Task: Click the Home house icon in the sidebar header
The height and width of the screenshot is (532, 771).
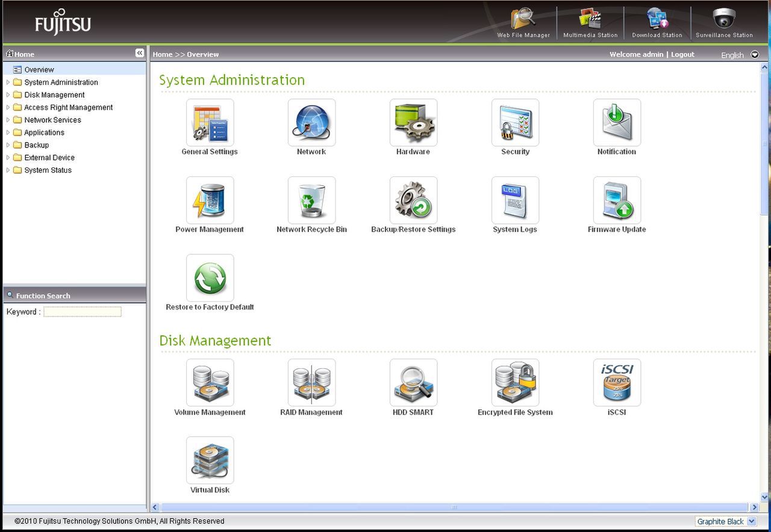Action: tap(10, 54)
